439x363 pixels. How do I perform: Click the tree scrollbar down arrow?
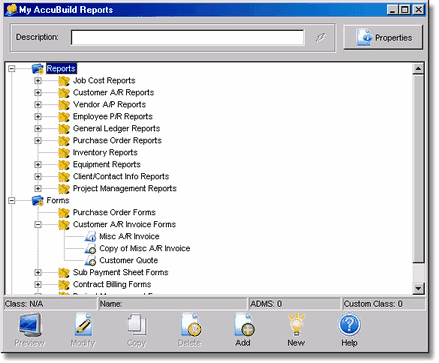(418, 288)
